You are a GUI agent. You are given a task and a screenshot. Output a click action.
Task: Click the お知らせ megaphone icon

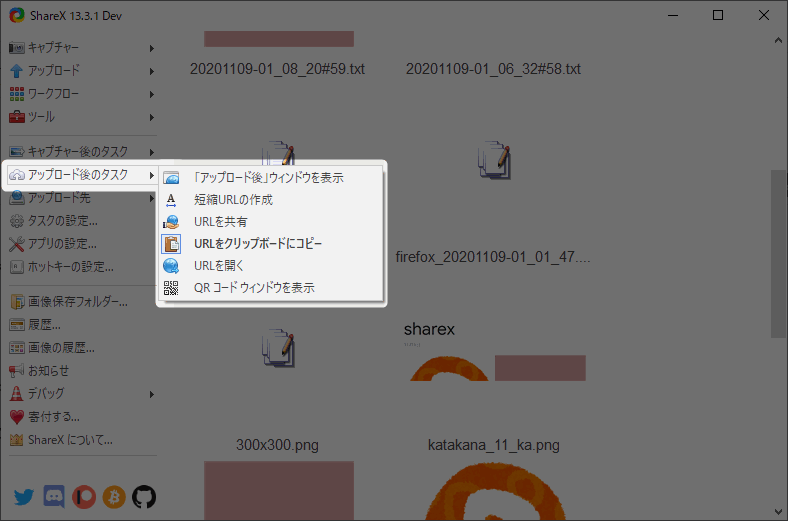[x=17, y=371]
